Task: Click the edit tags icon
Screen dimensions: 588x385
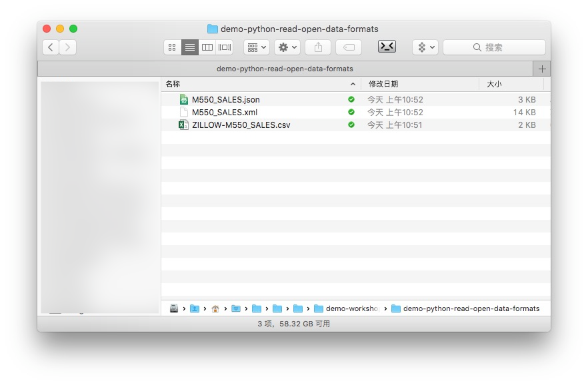Action: pos(349,47)
